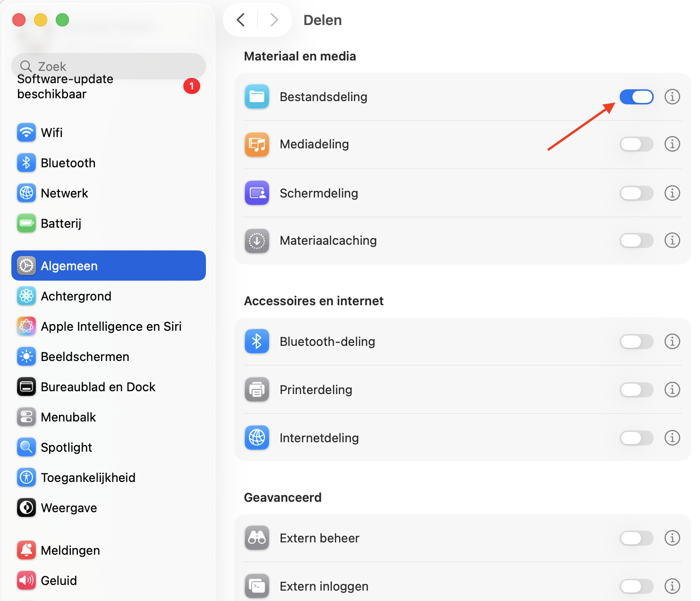Disable Bestandsdeling toggle
The image size is (700, 601).
pyautogui.click(x=636, y=97)
